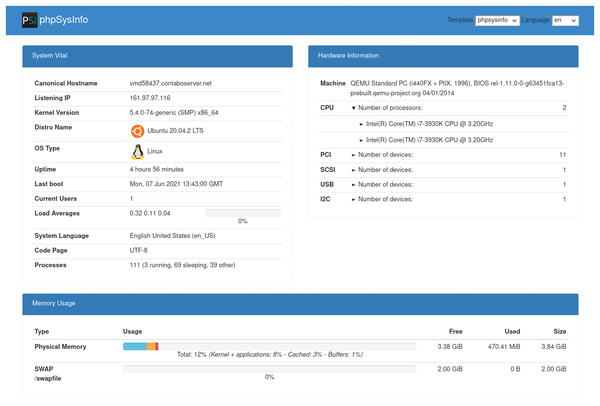Screen dimensions: 600x406
Task: Click the PCI devices count 11
Action: (x=562, y=155)
